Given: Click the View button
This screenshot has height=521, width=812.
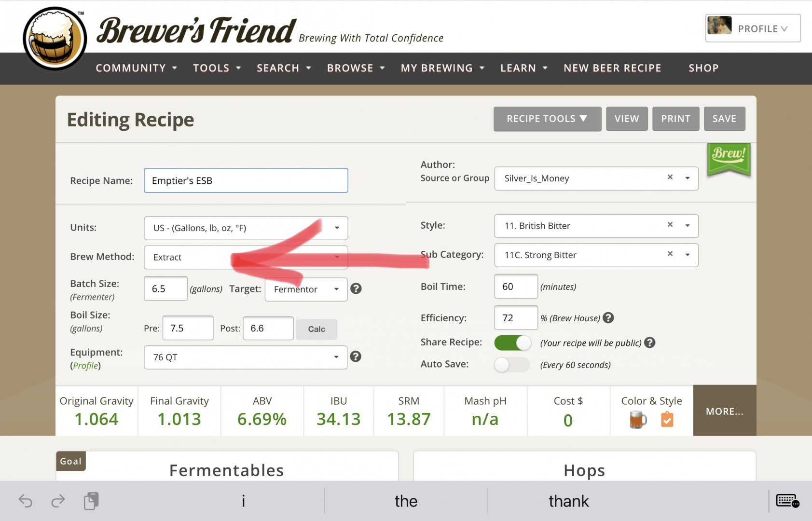Looking at the screenshot, I should tap(627, 119).
